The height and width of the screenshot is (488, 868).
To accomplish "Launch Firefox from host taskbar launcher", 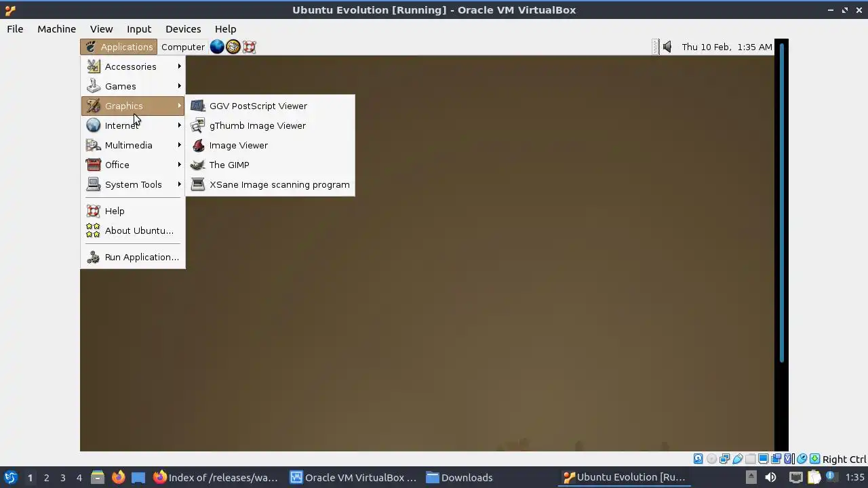I will click(x=118, y=477).
